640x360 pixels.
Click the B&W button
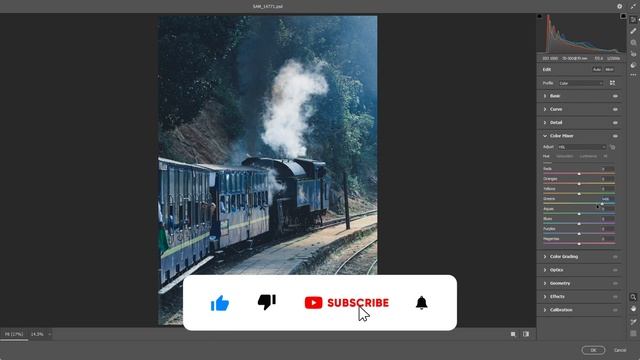pos(609,70)
